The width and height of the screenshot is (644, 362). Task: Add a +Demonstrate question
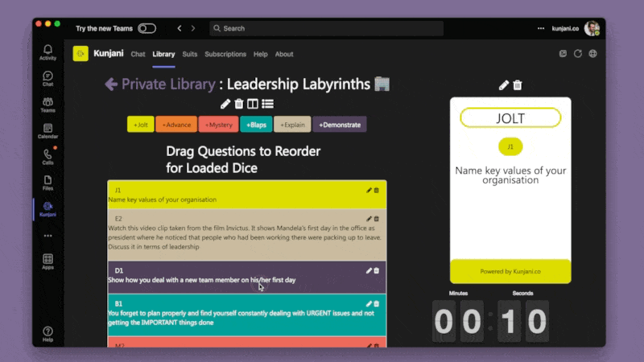[340, 125]
